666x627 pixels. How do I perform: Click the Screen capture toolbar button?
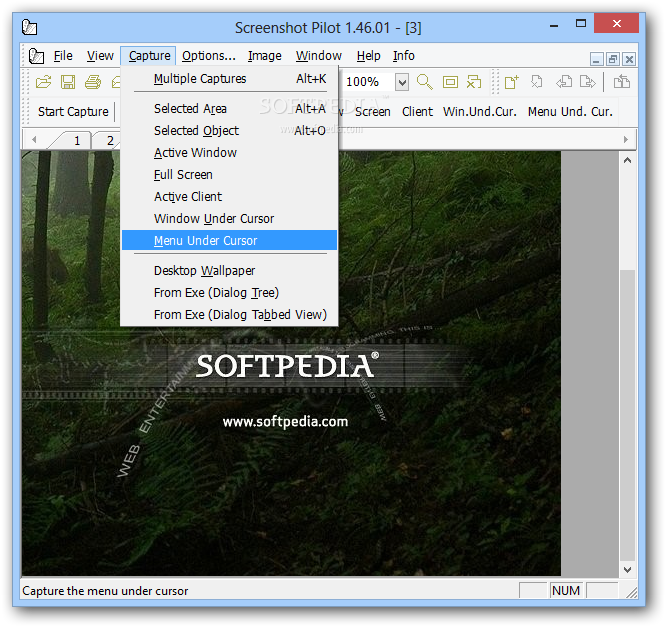[373, 112]
